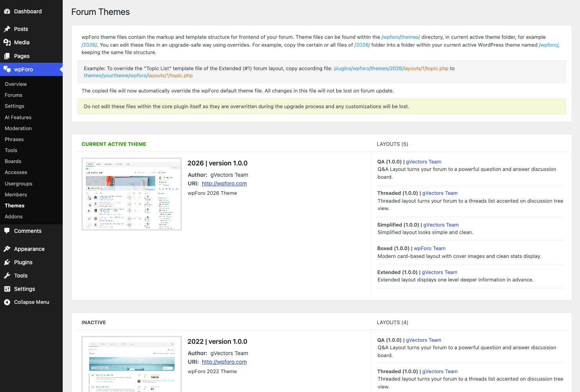The height and width of the screenshot is (392, 580).
Task: Click gVectors Team link for QA layout in 2026 theme
Action: [x=423, y=162]
